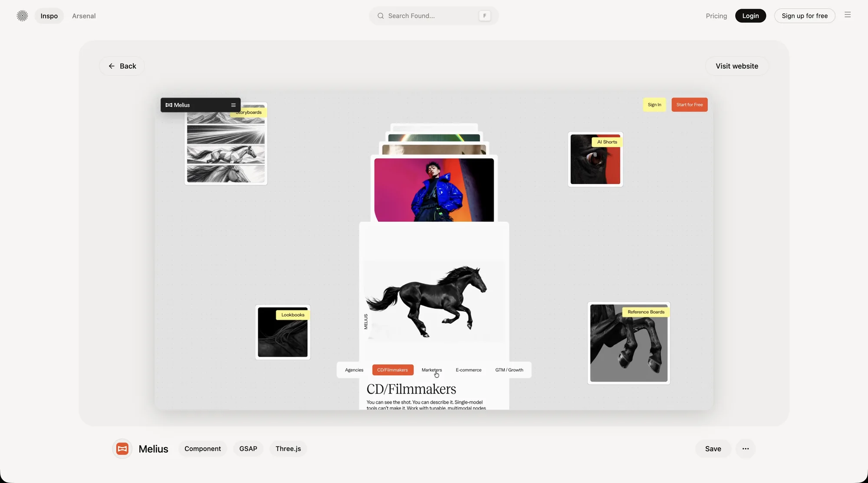Click the Visit website button
The image size is (868, 483).
click(737, 66)
